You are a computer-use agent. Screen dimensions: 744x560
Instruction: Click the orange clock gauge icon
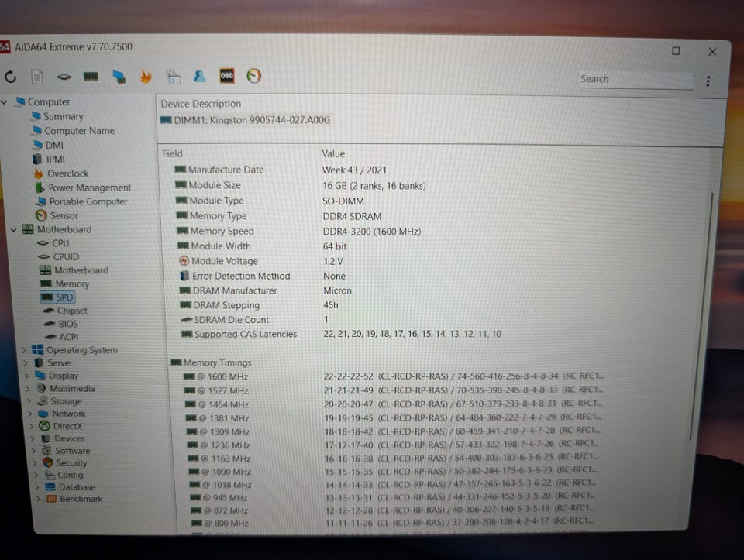point(254,76)
